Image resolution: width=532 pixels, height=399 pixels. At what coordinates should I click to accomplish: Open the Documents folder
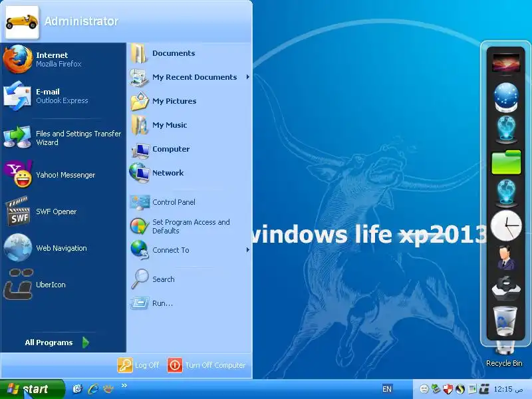190,53
